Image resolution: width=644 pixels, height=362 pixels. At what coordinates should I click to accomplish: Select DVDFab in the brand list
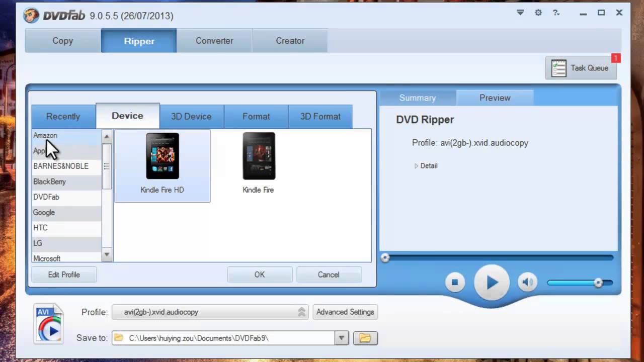pos(66,197)
